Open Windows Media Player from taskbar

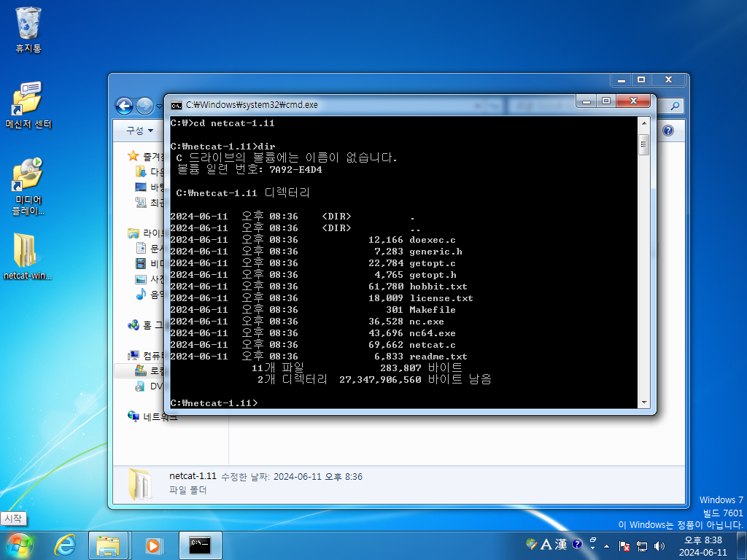pos(153,545)
